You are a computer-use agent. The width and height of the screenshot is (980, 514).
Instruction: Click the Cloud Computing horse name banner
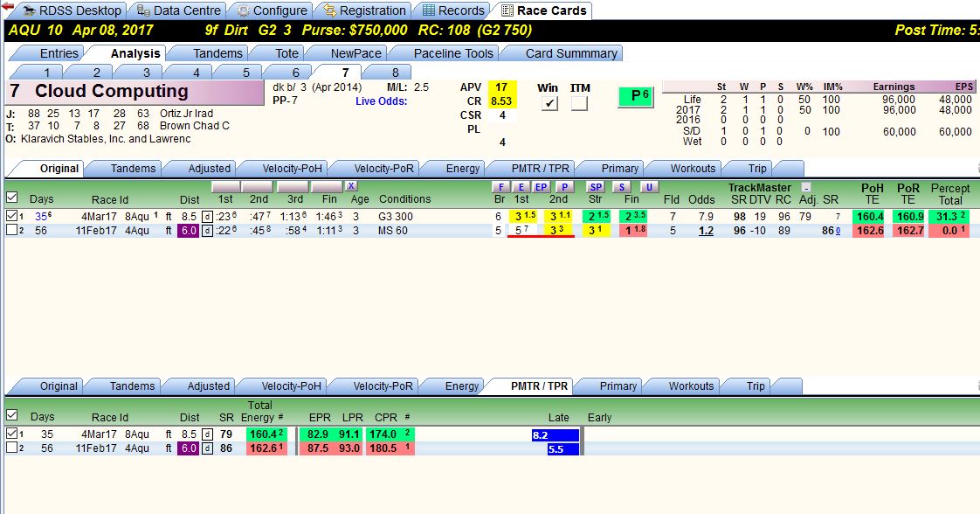[135, 92]
